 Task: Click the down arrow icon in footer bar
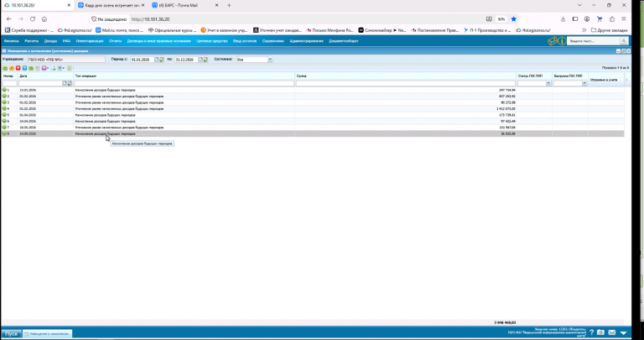pyautogui.click(x=624, y=332)
